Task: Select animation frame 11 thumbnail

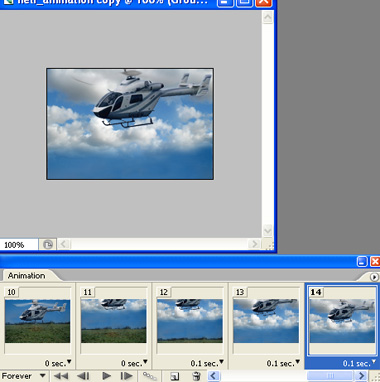Action: click(114, 321)
